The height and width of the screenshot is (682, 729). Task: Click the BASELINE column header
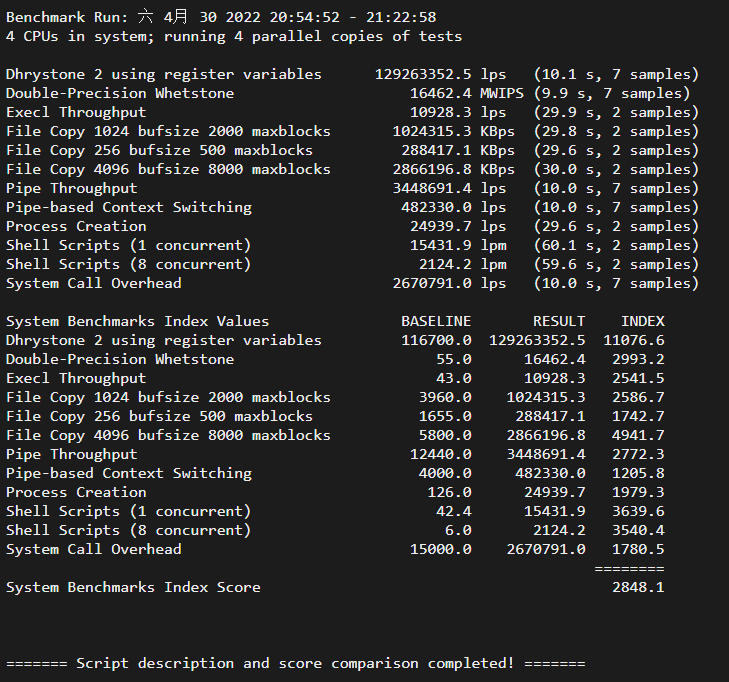point(435,321)
